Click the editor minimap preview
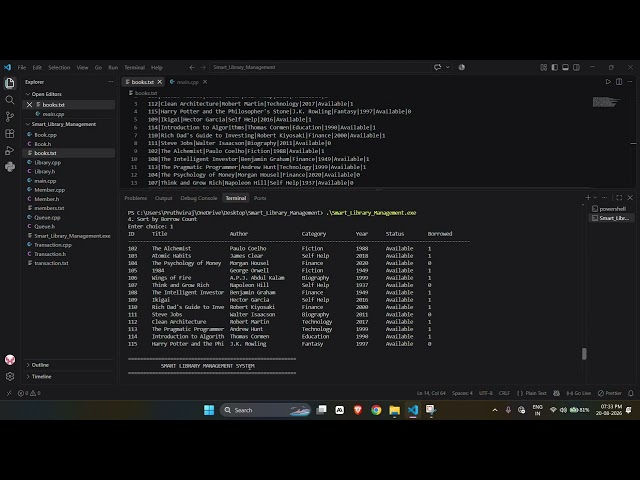 [606, 102]
